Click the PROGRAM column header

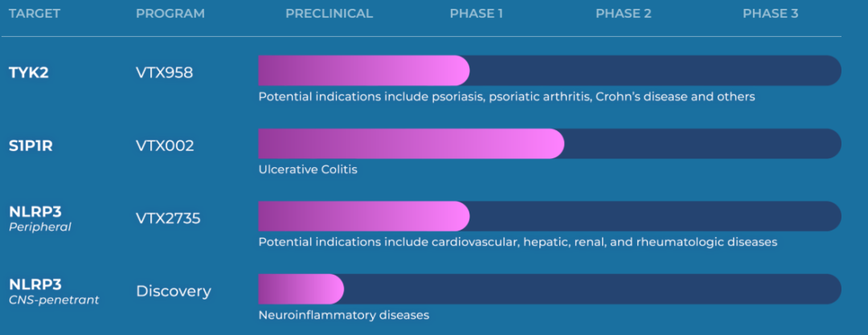170,14
